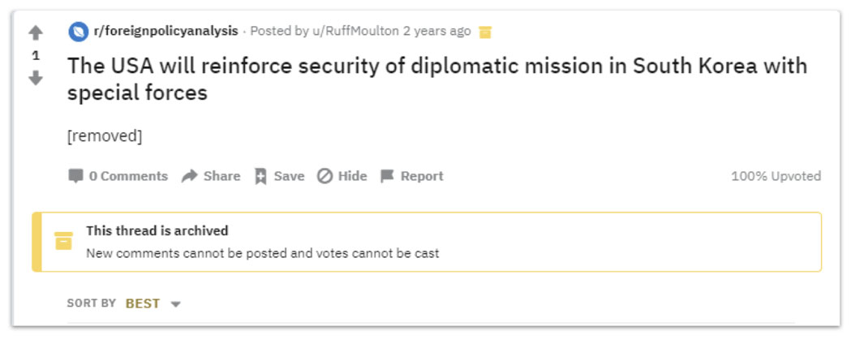Screen dimensions: 868x344
Task: Downvote the post with the down arrow
Action: tap(36, 78)
